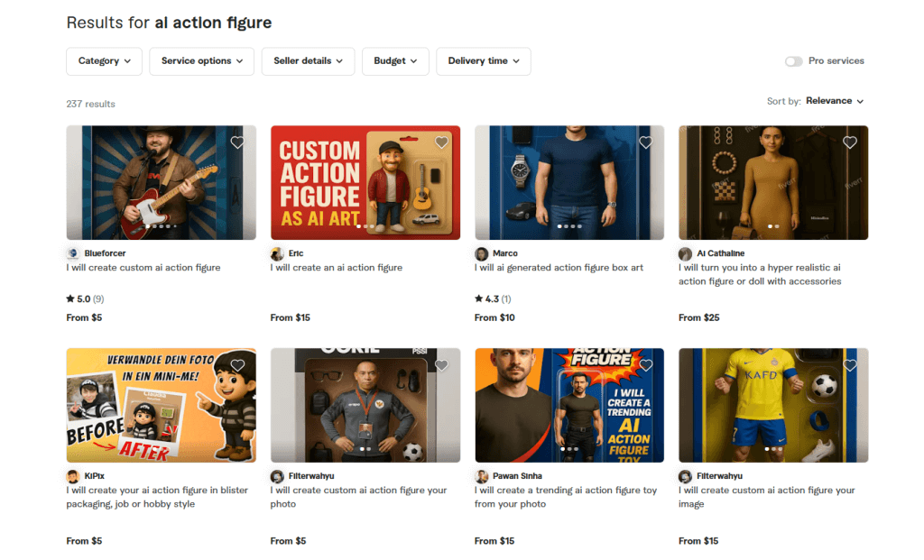The width and height of the screenshot is (924, 560).
Task: Click Marco's profile avatar
Action: 482,253
